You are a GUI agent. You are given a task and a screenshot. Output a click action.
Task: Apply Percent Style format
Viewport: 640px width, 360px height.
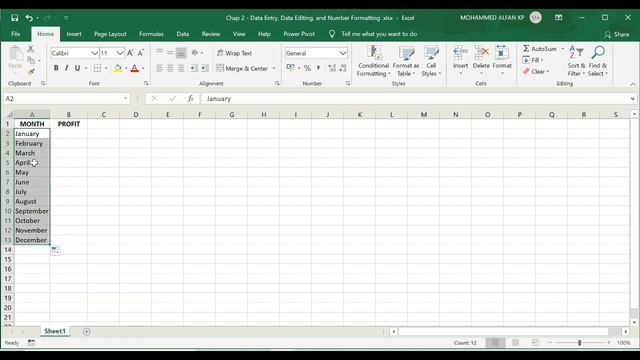click(x=307, y=68)
